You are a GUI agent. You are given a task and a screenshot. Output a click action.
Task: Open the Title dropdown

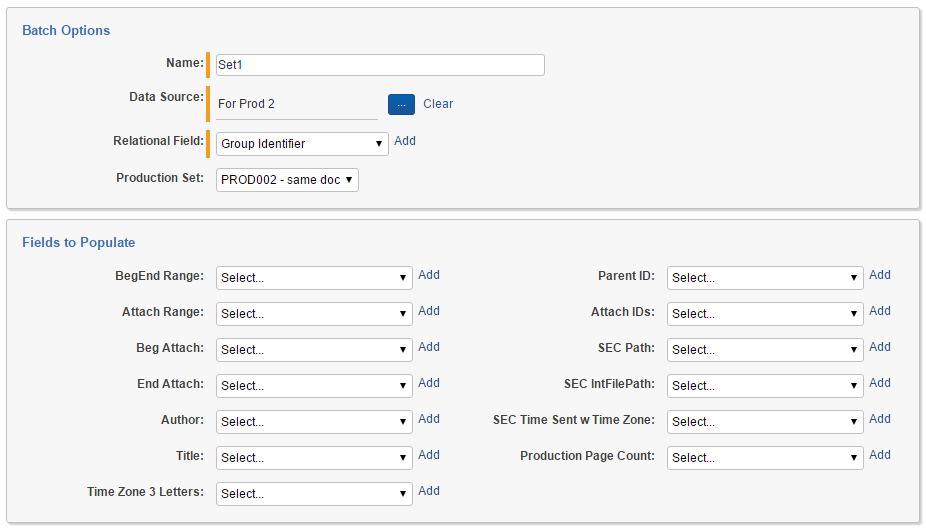click(314, 458)
